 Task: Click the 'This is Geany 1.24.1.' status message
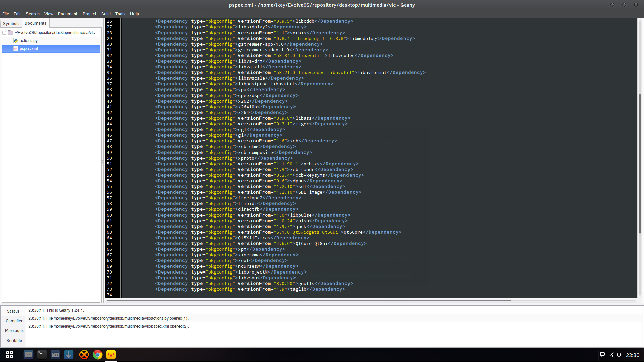65,310
